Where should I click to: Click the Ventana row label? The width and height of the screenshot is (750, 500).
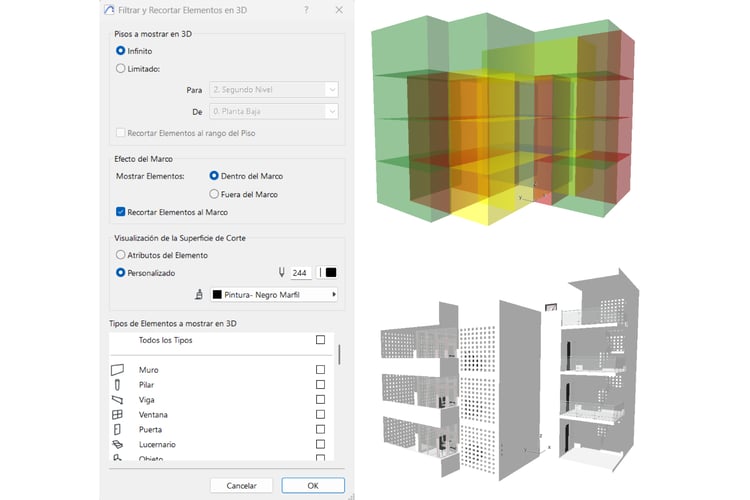tap(153, 414)
